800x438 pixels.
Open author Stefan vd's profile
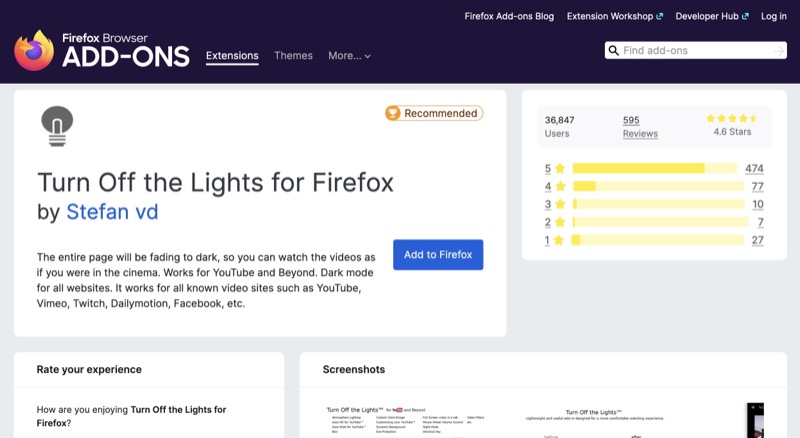112,212
